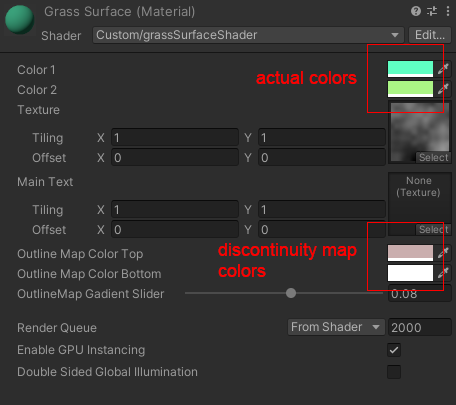Click the Texture Tiling X input field

(175, 138)
